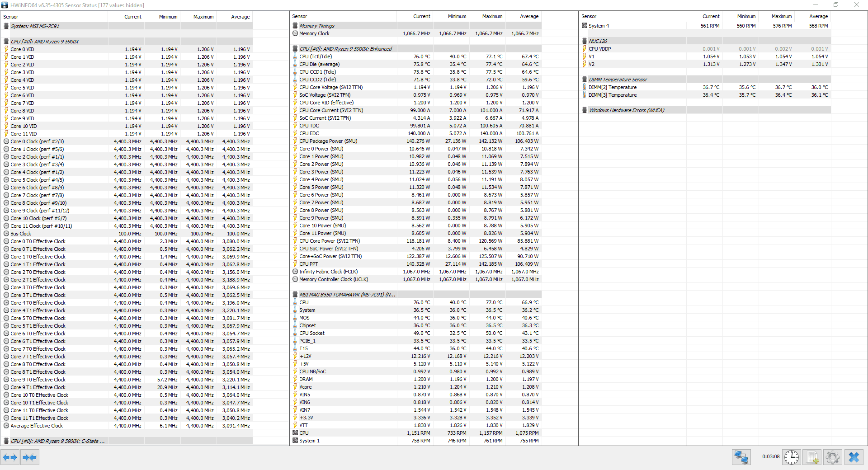
Task: Click the 0:03:08 elapsed time display
Action: click(770, 457)
